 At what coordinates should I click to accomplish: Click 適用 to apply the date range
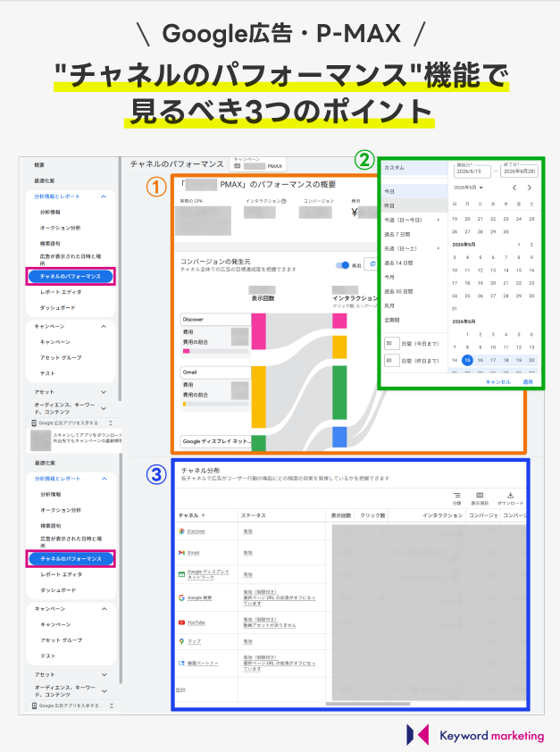(x=527, y=381)
